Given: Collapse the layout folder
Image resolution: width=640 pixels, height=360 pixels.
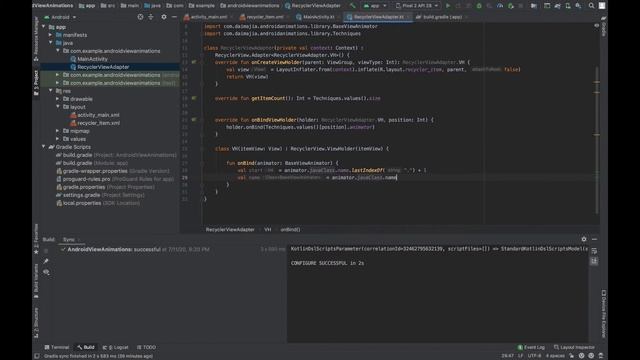Looking at the screenshot, I should [58, 107].
